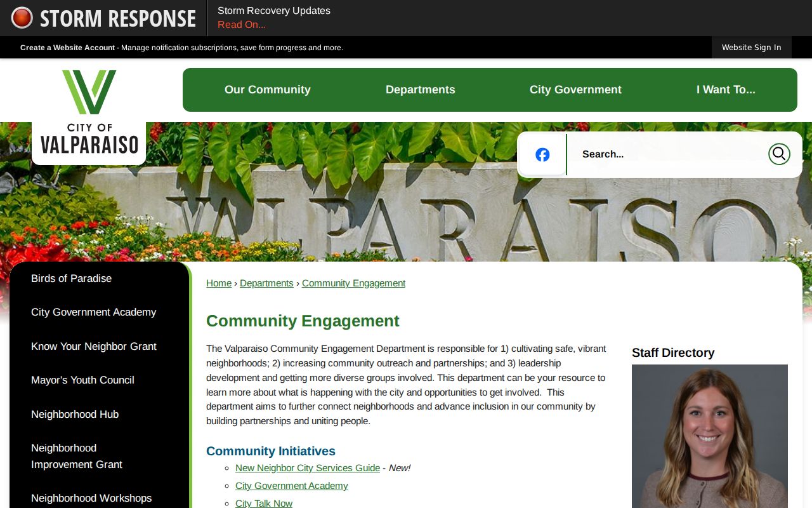Click the Community Initiatives heading
The height and width of the screenshot is (508, 812).
(271, 451)
